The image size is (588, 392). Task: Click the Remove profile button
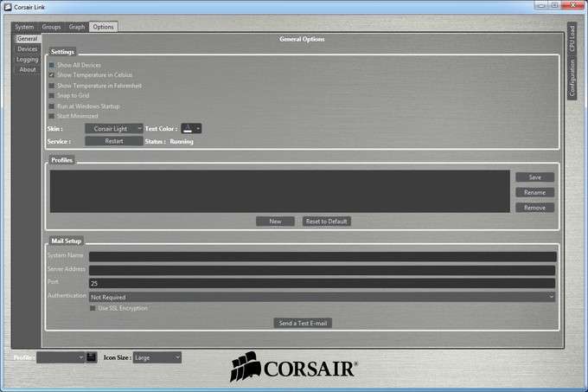534,208
